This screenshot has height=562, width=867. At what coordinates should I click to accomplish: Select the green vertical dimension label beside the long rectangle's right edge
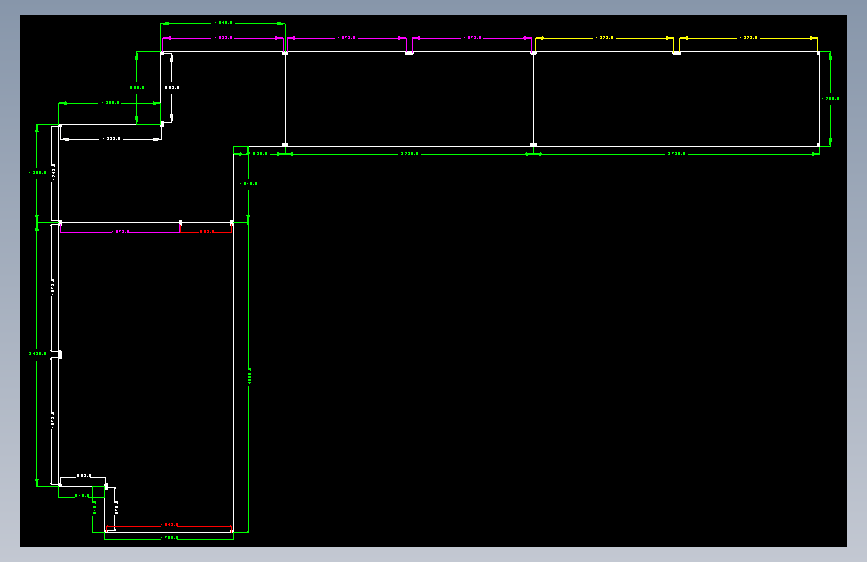point(831,99)
